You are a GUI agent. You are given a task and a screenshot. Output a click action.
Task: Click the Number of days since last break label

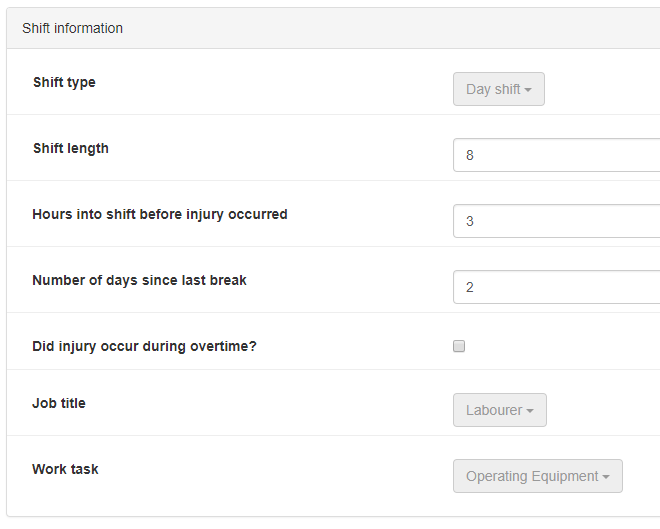[x=139, y=280]
